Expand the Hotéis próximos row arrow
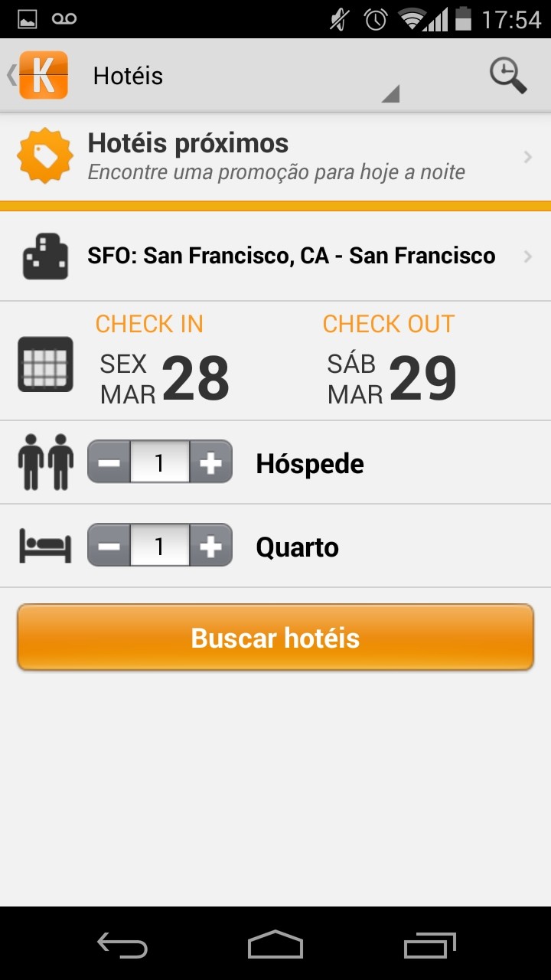551x980 pixels. click(528, 157)
